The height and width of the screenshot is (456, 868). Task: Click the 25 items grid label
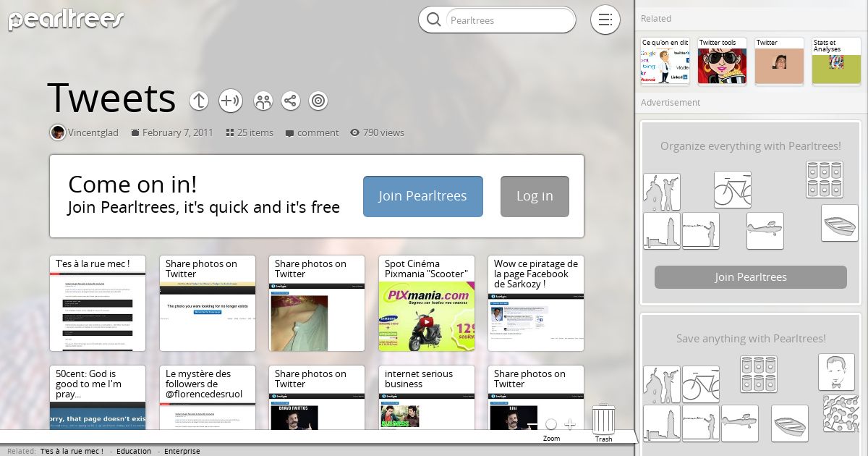coord(250,132)
